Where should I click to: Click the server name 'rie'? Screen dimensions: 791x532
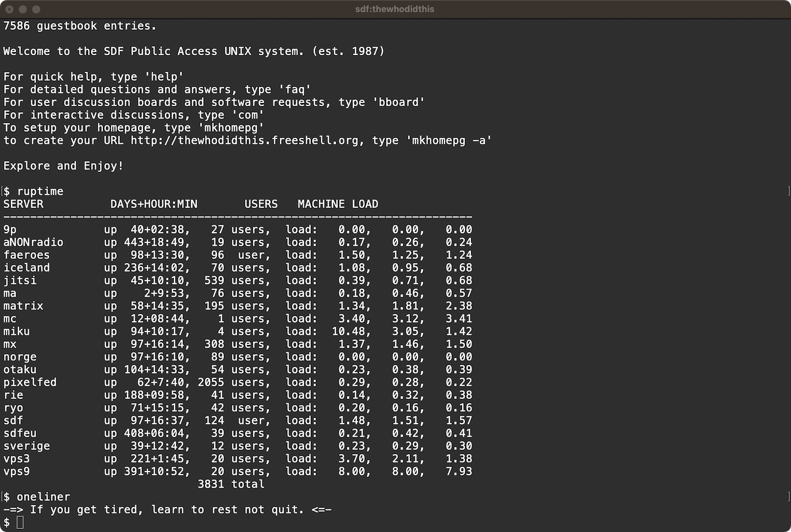(13, 395)
